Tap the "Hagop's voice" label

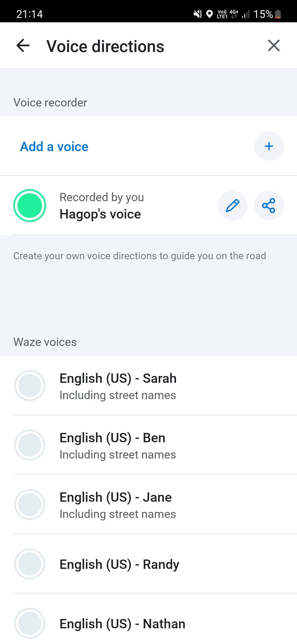click(100, 214)
